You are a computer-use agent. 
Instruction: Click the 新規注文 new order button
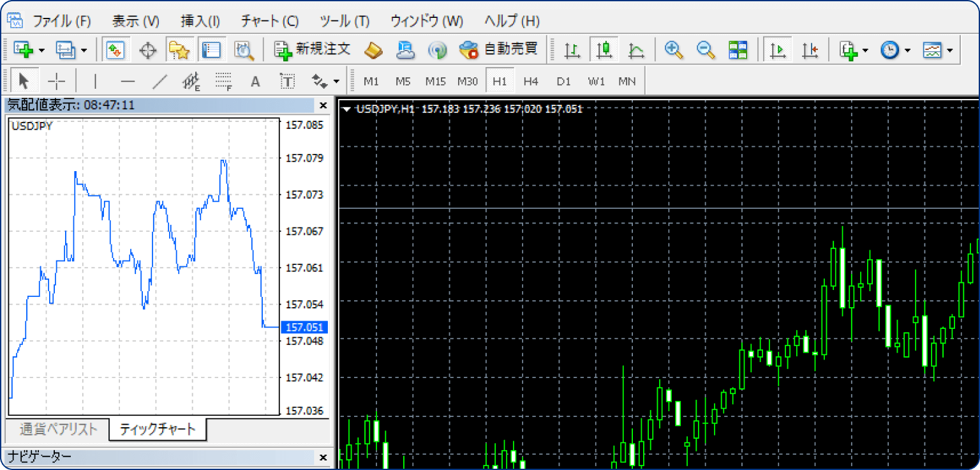(313, 50)
